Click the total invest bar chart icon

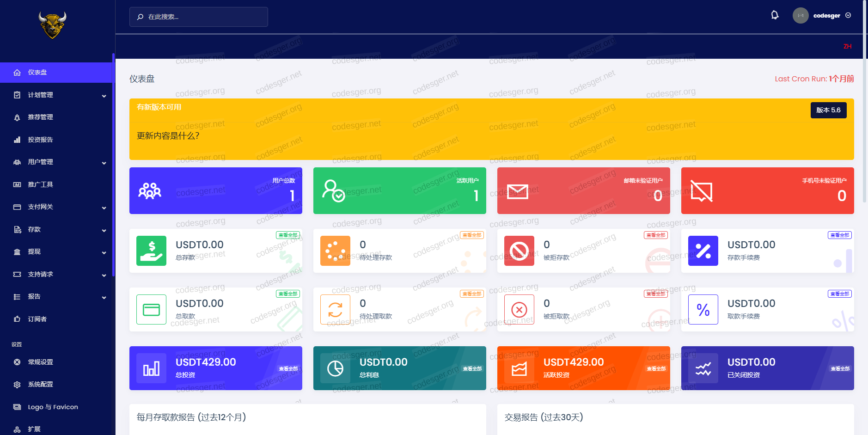pyautogui.click(x=151, y=368)
